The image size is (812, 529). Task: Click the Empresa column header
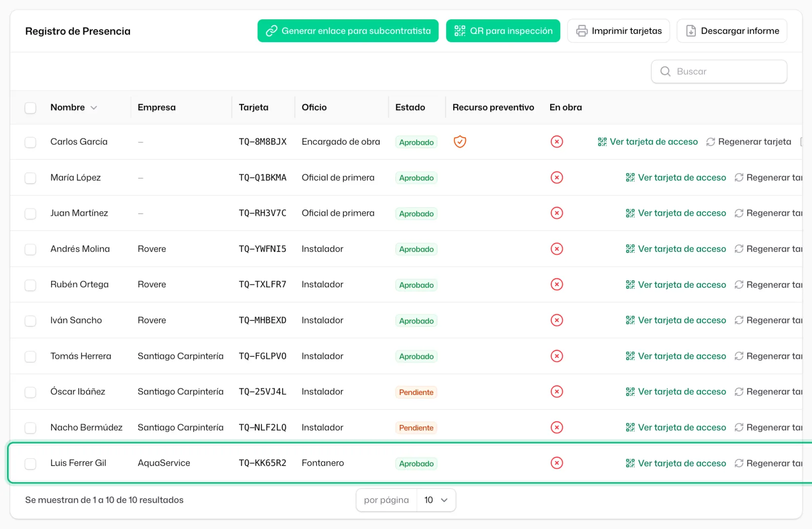157,107
